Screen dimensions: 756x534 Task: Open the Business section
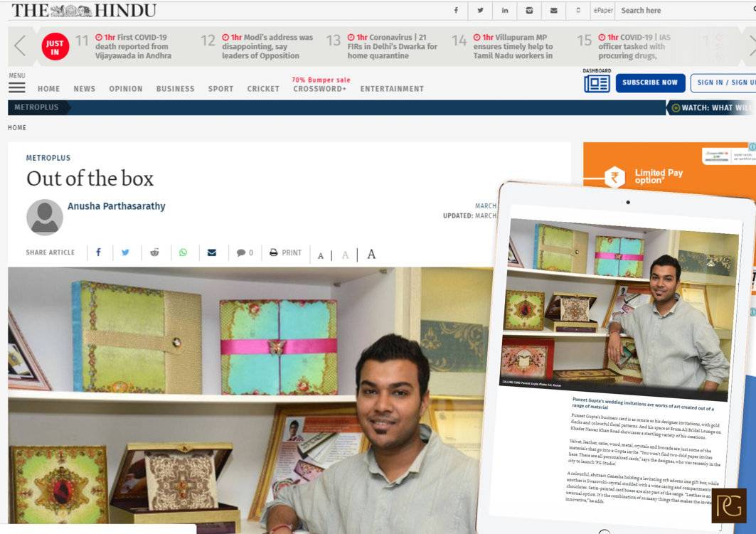pos(175,89)
